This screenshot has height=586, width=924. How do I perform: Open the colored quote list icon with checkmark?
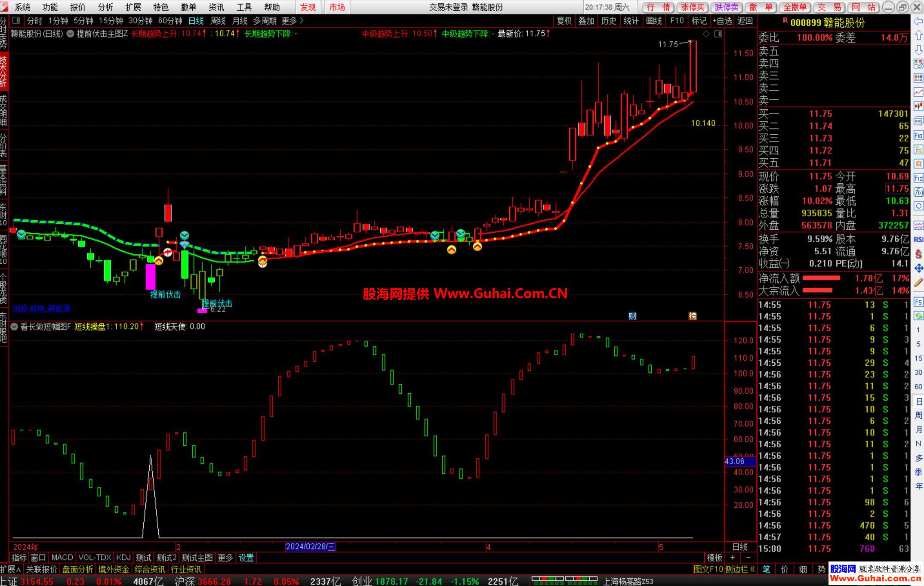coord(918,64)
